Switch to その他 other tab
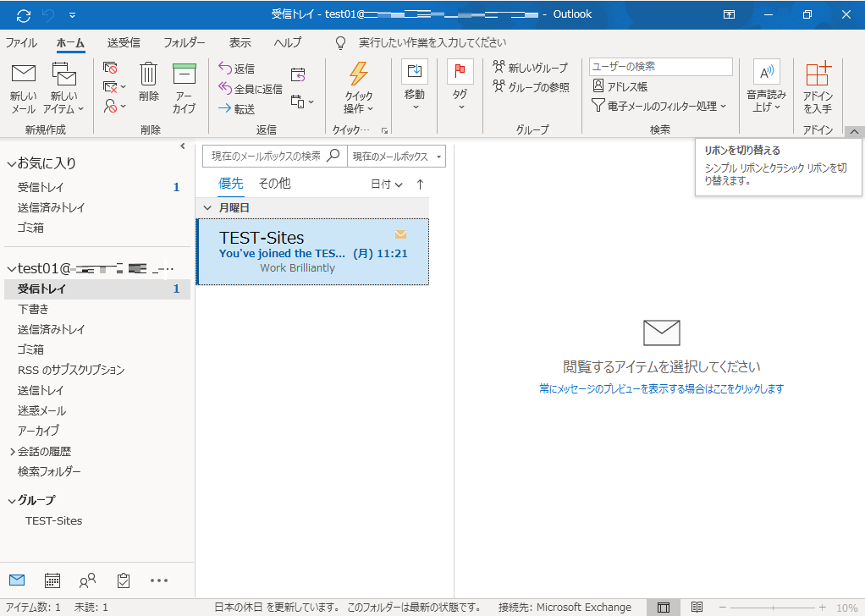The width and height of the screenshot is (865, 616). [x=275, y=184]
